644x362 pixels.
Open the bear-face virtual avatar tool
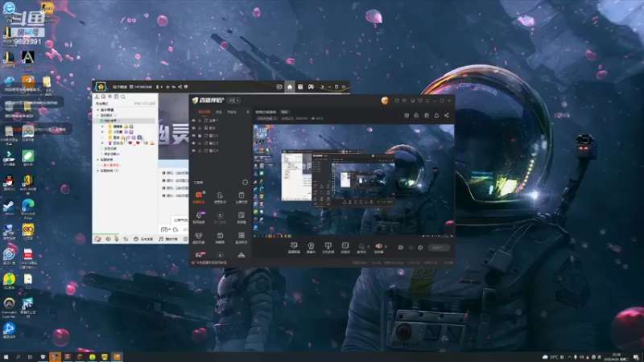(199, 237)
